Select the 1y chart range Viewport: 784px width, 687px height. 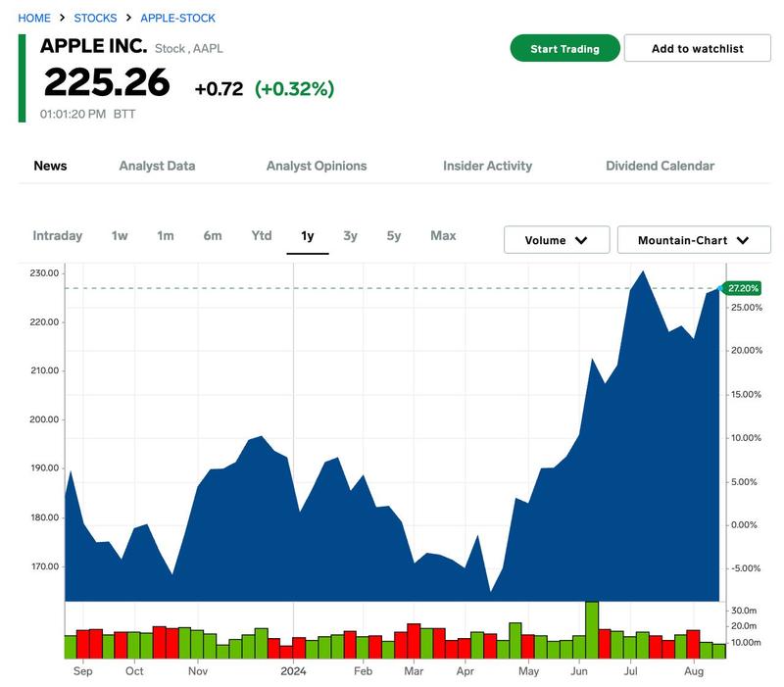308,236
